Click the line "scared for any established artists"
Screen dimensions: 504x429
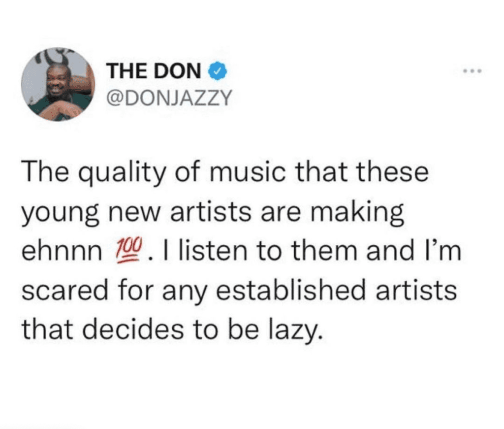(x=239, y=292)
